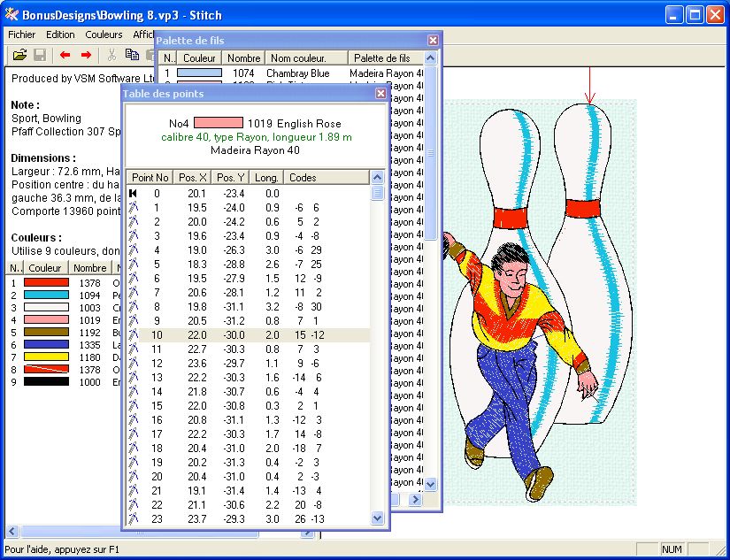Click the Codes column header

[303, 178]
